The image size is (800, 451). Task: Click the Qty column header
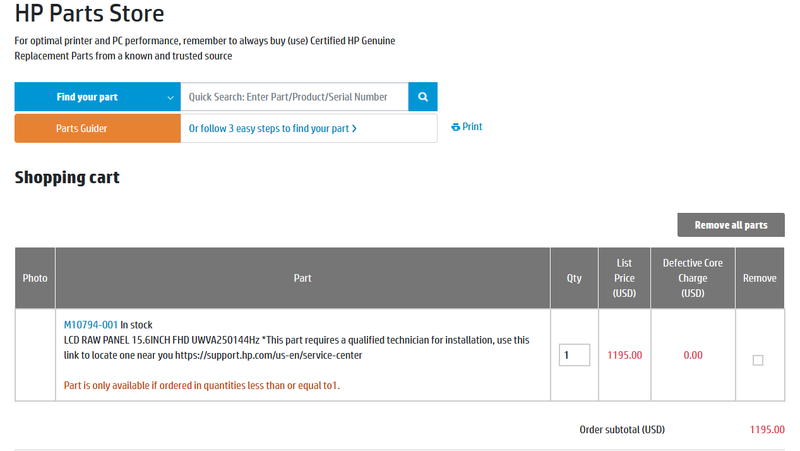(x=574, y=278)
